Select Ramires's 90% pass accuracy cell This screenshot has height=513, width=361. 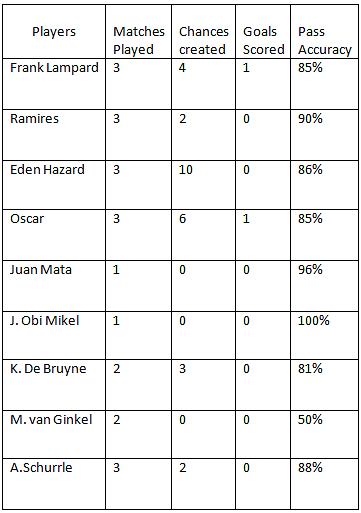pyautogui.click(x=325, y=135)
